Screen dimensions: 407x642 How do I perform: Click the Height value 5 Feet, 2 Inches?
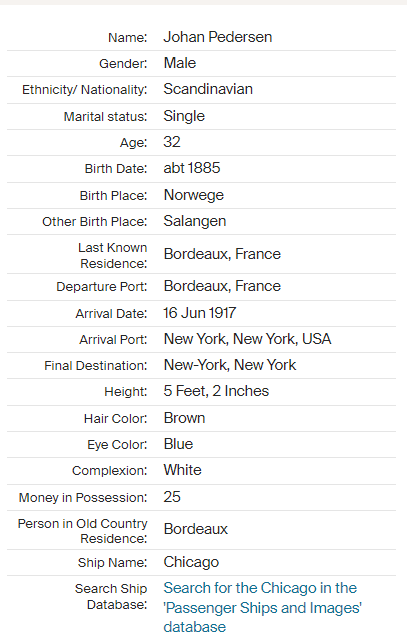216,391
